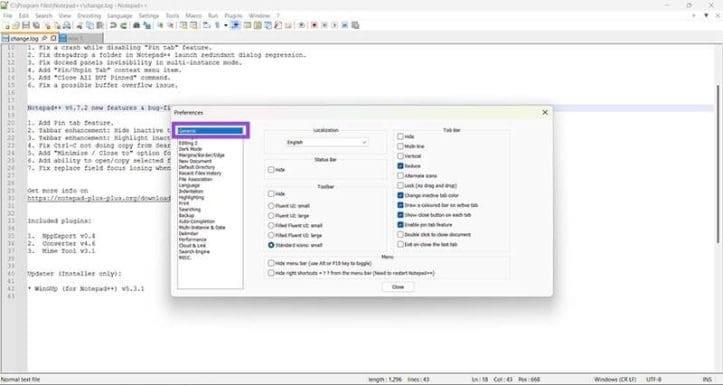
Task: Toggle Alternate icons checkbox
Action: point(400,176)
